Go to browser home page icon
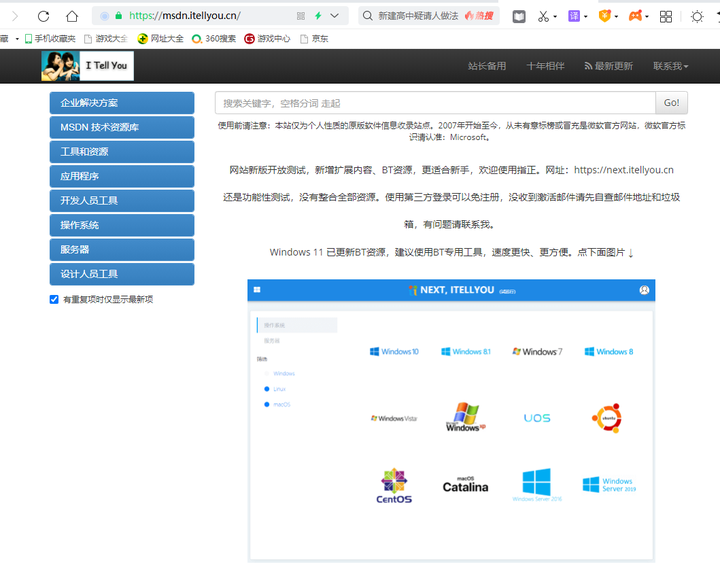 (72, 17)
